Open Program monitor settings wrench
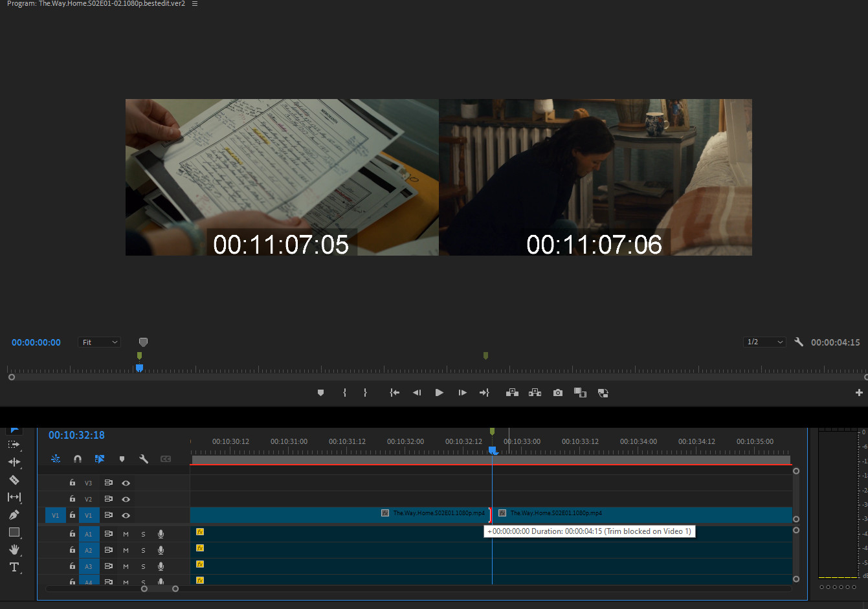 [799, 342]
